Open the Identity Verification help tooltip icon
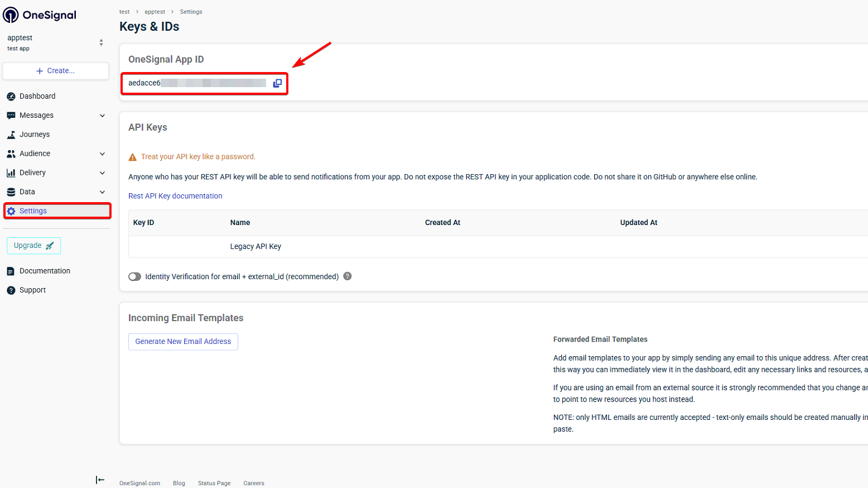This screenshot has width=868, height=488. tap(348, 276)
